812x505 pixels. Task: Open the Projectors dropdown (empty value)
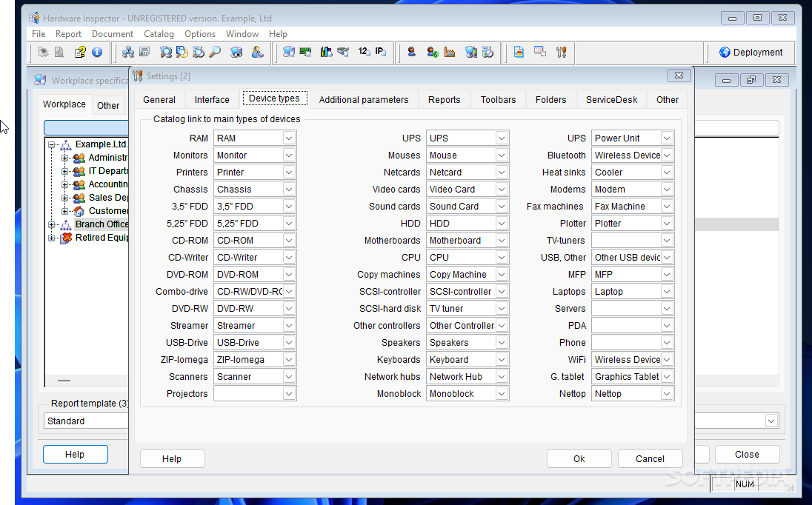[289, 394]
